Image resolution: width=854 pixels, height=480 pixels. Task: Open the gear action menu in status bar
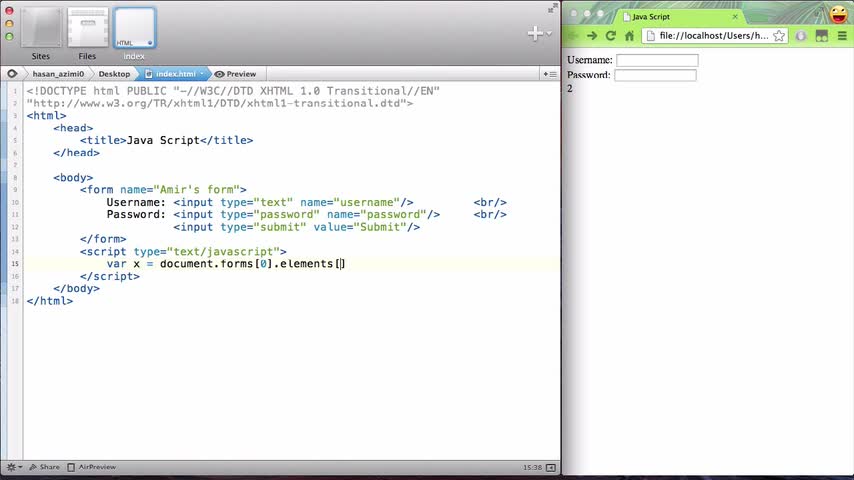coord(14,467)
